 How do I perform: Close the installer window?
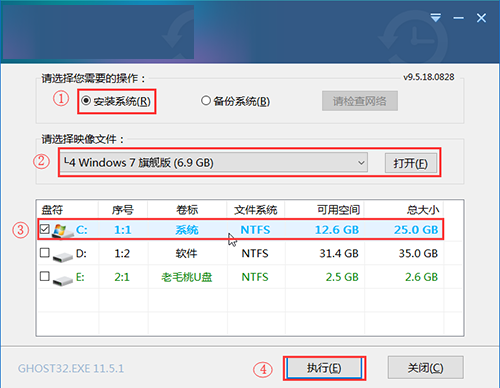coord(481,18)
